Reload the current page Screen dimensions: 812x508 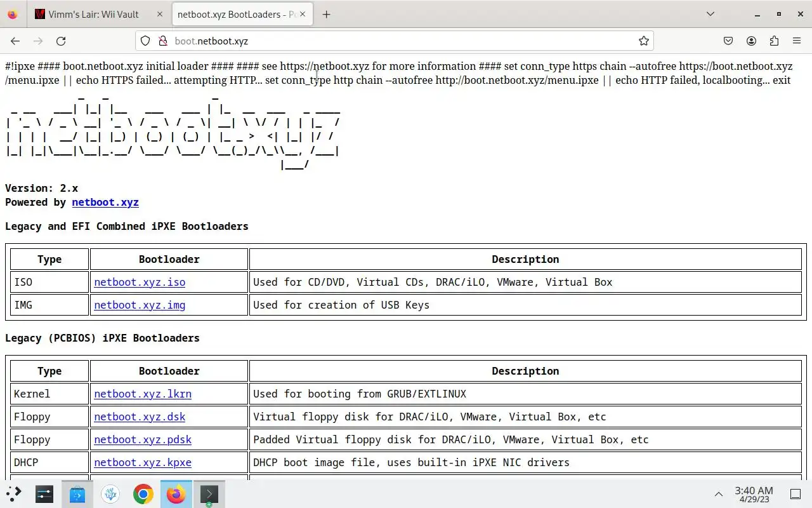coord(61,41)
